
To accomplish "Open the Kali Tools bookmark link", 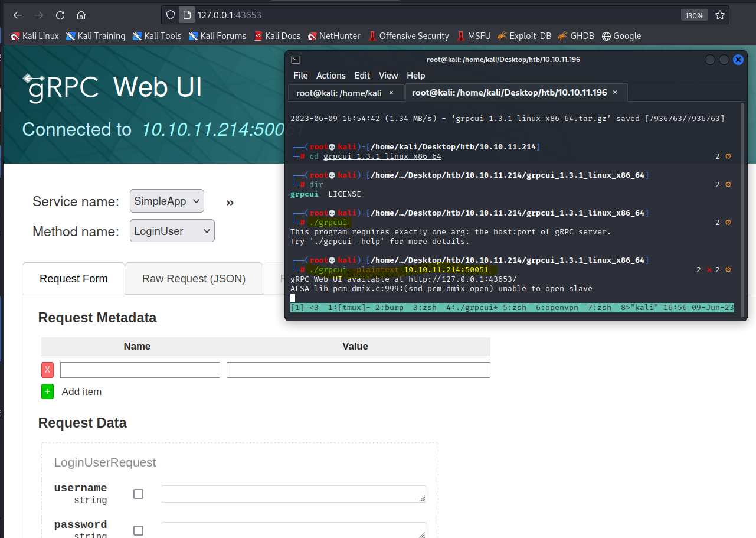I will point(157,36).
